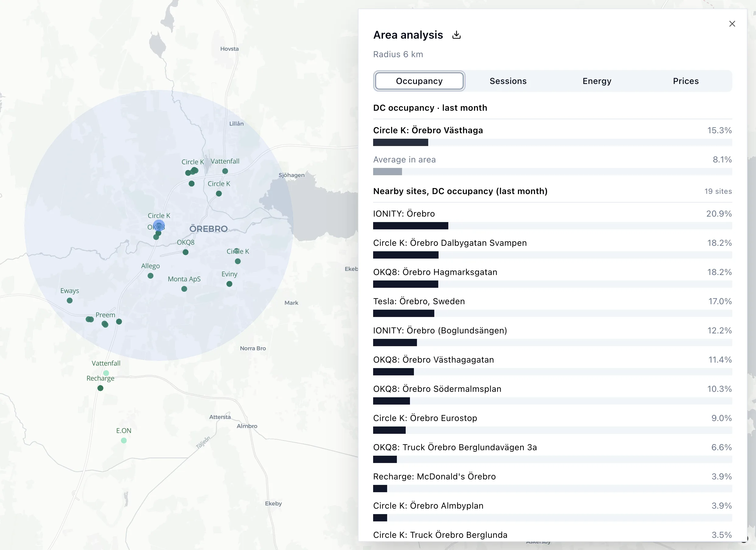Image resolution: width=756 pixels, height=550 pixels.
Task: Click the Hovsta place label on map
Action: point(229,49)
